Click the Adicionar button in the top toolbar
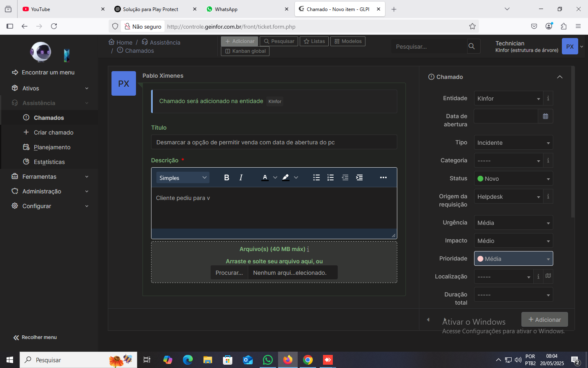 tap(240, 41)
